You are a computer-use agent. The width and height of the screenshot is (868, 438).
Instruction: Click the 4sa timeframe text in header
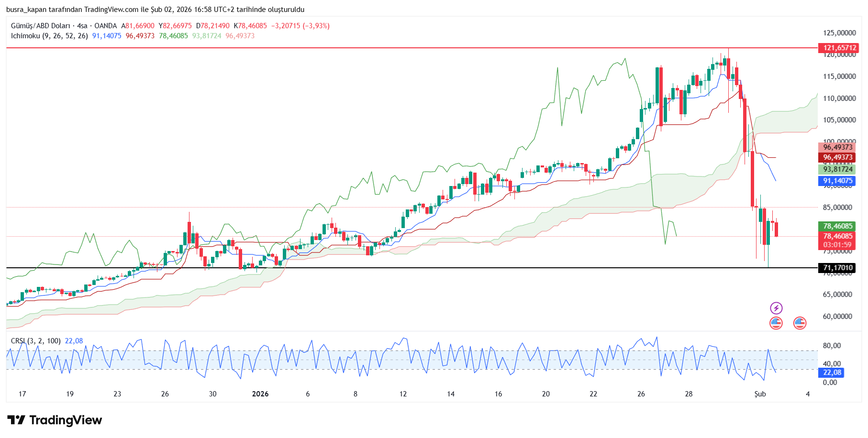(82, 26)
